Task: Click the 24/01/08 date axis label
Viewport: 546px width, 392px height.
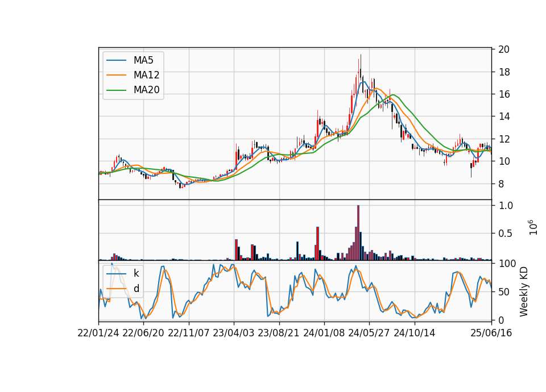Action: 324,333
